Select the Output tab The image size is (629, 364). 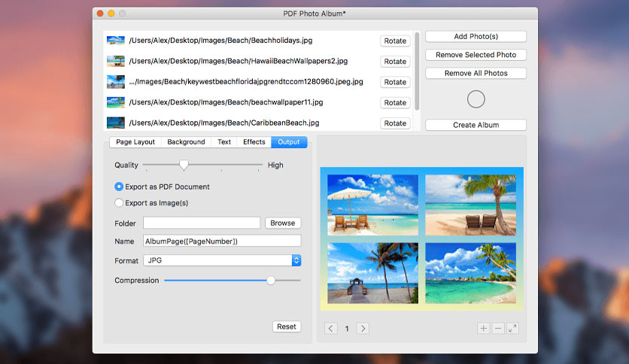click(x=289, y=142)
